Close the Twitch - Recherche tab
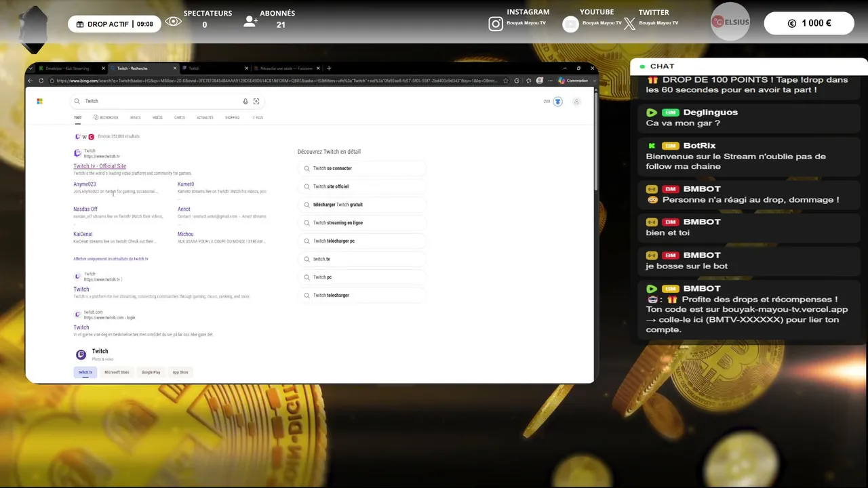The width and height of the screenshot is (868, 488). point(175,68)
